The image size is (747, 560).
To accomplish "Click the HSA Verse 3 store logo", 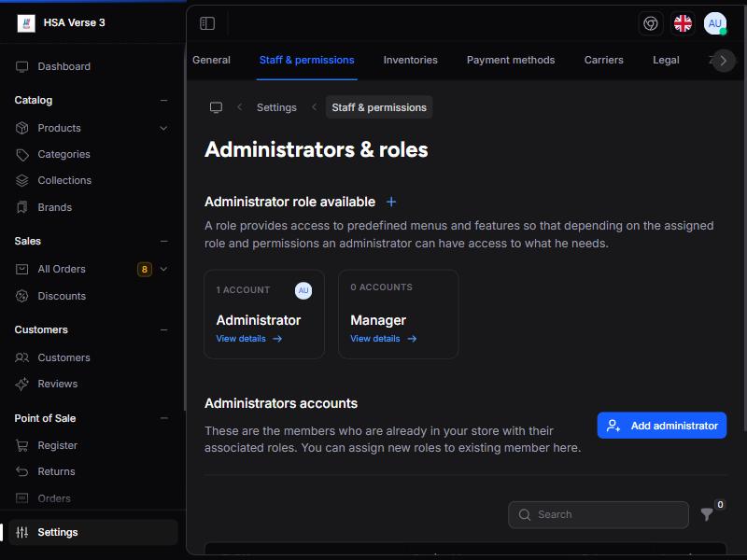I will (26, 22).
